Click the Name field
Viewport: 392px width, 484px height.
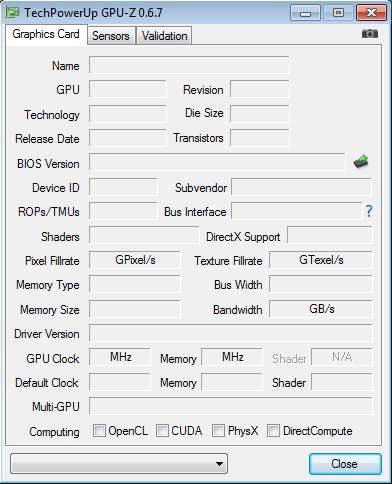(x=189, y=65)
